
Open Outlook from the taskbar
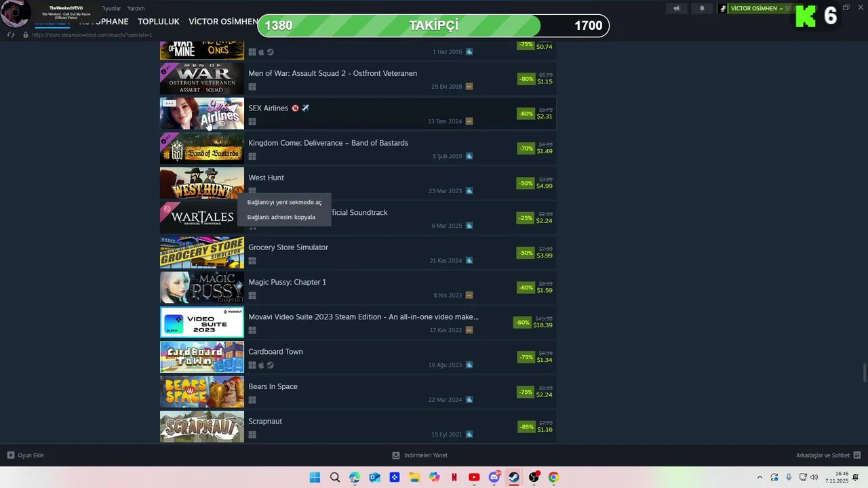(x=374, y=477)
